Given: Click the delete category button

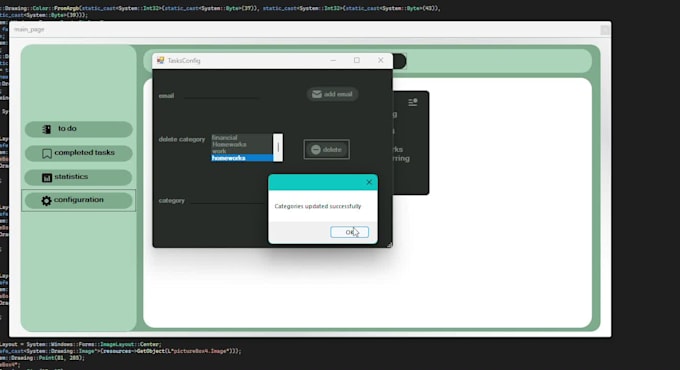Looking at the screenshot, I should [327, 150].
